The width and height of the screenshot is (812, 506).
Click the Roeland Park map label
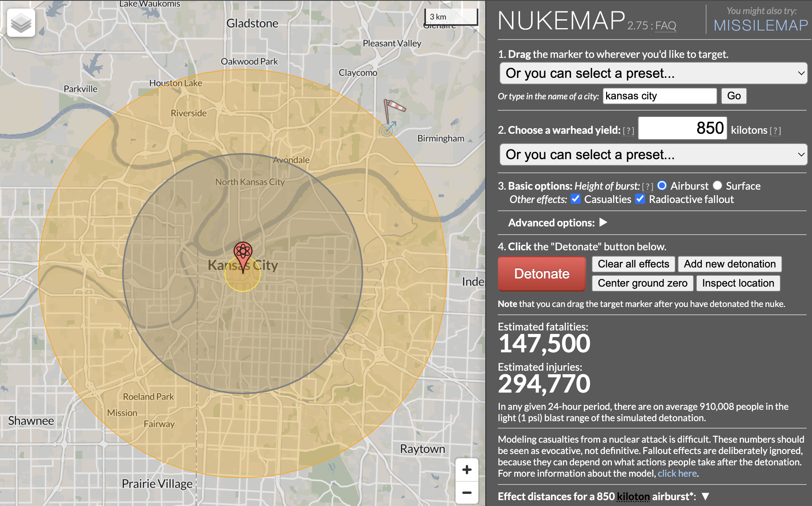click(148, 397)
